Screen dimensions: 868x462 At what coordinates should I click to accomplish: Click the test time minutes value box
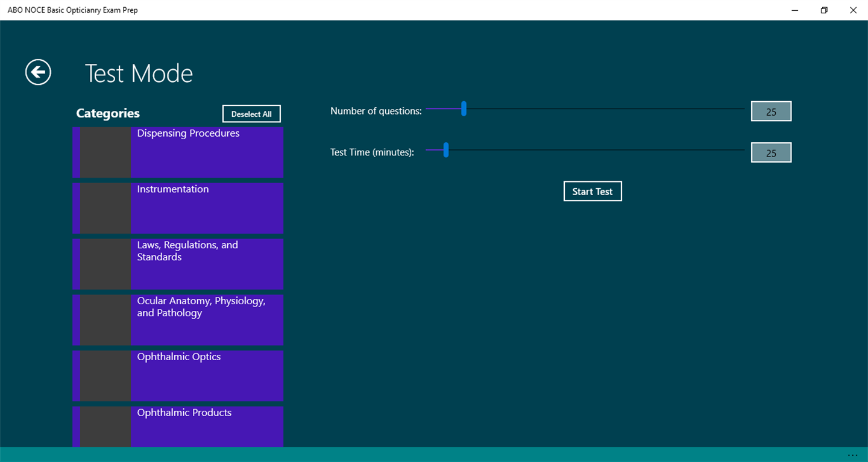[771, 153]
